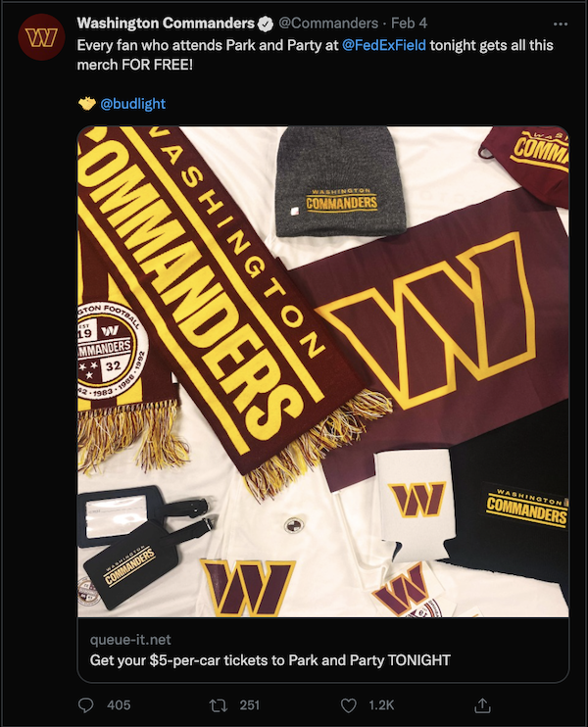This screenshot has width=588, height=727.
Task: Like the tweet with the heart icon
Action: click(349, 705)
